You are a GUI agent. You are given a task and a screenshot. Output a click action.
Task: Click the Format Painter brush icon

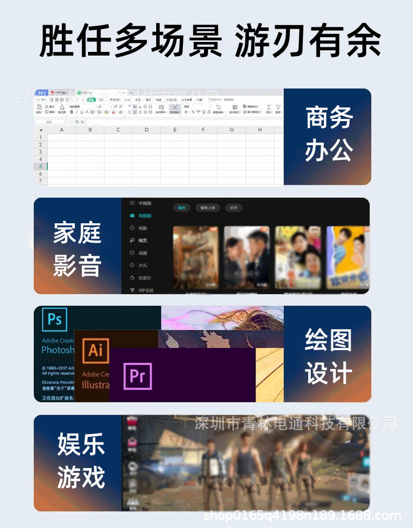(x=62, y=107)
